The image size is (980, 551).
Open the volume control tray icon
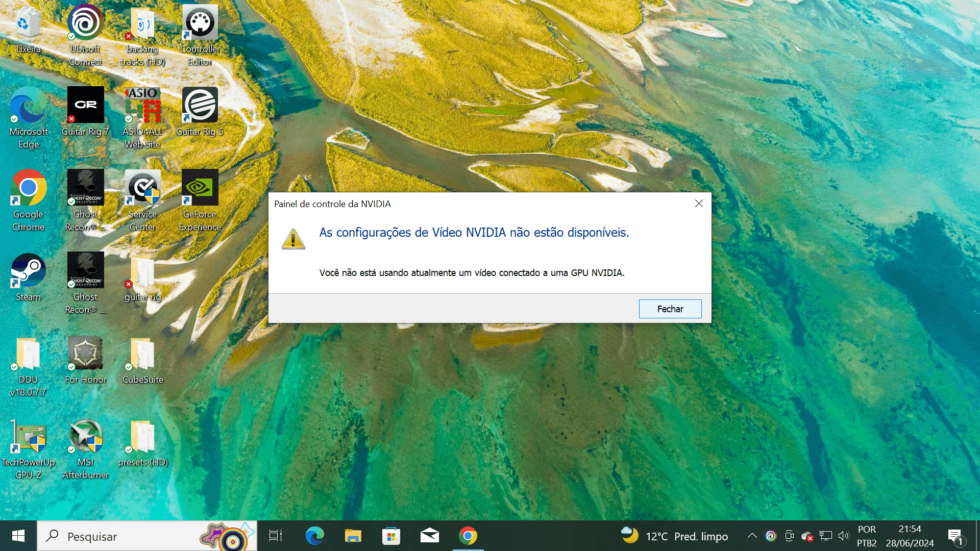click(x=843, y=536)
